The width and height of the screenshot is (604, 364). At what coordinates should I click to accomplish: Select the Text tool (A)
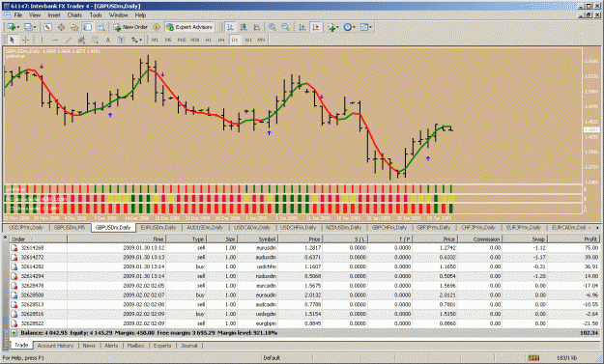108,40
